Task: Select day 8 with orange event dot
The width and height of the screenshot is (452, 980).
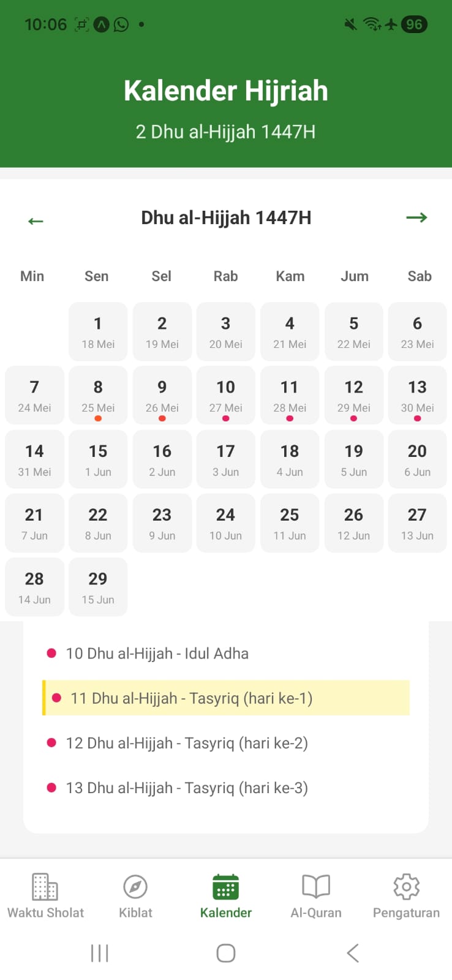Action: [98, 395]
